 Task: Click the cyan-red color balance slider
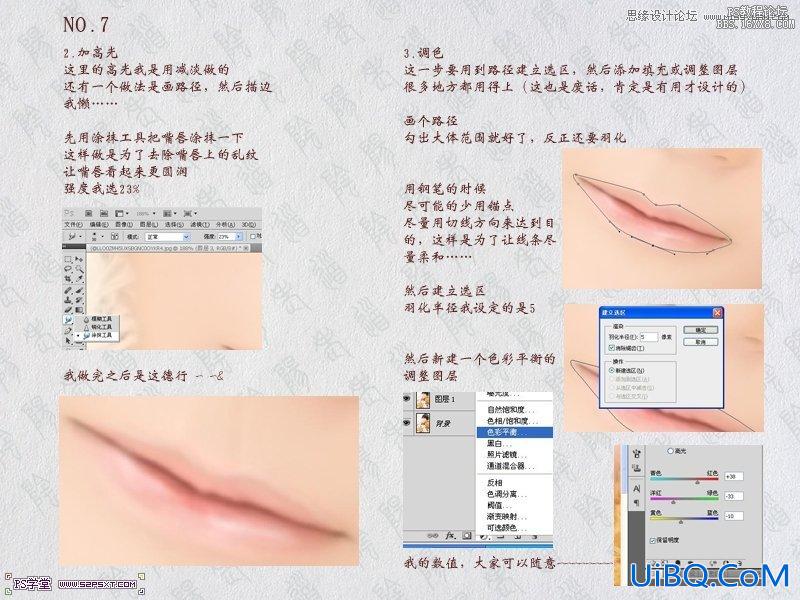pyautogui.click(x=684, y=479)
